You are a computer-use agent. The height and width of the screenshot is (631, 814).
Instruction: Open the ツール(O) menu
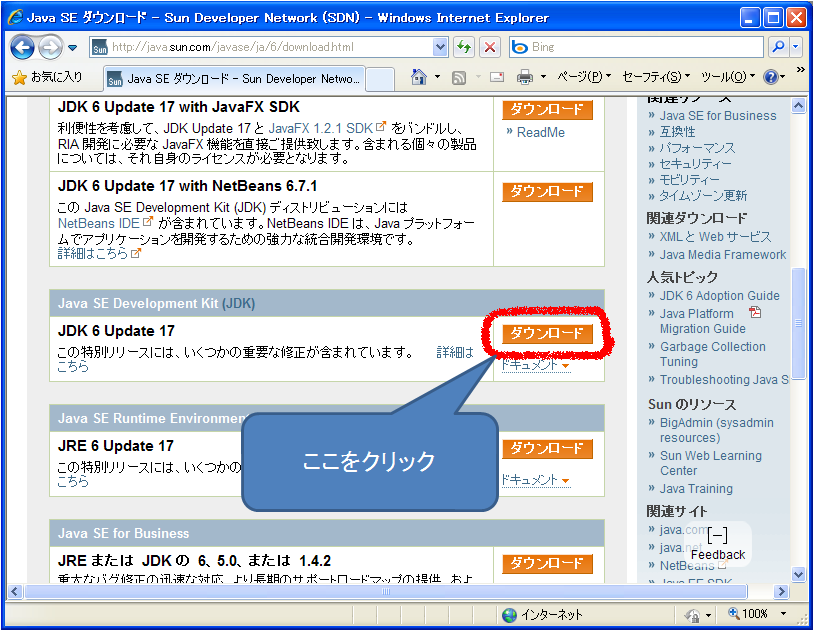(728, 77)
